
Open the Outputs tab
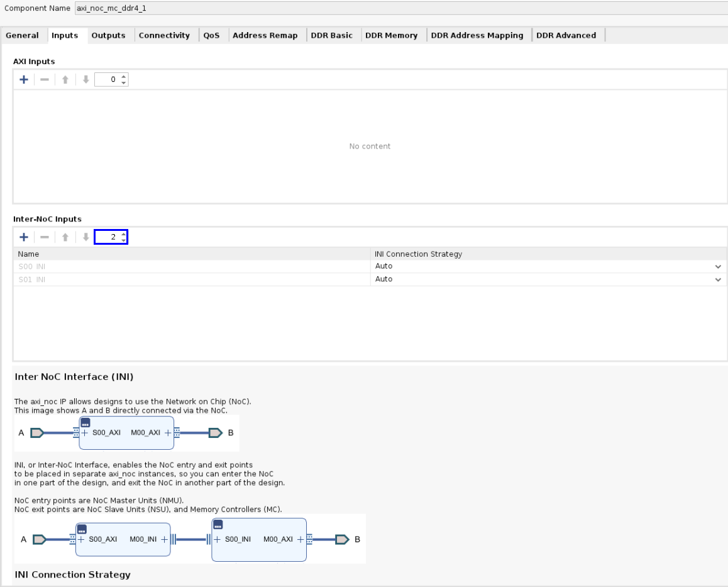tap(108, 36)
